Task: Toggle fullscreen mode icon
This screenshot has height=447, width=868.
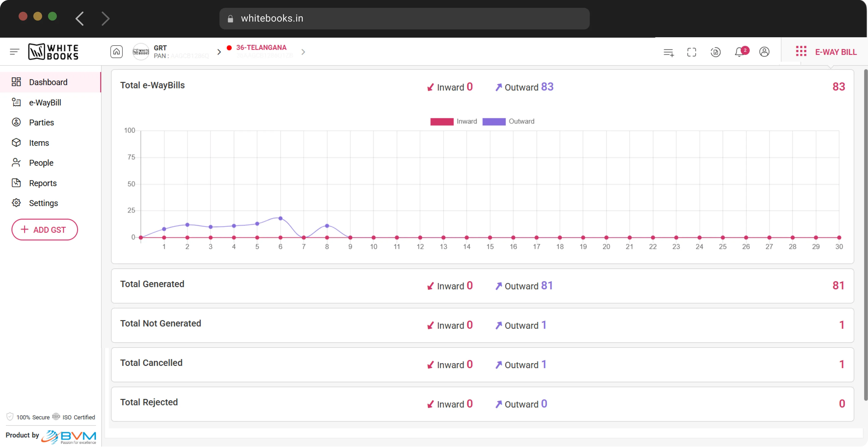Action: point(691,52)
